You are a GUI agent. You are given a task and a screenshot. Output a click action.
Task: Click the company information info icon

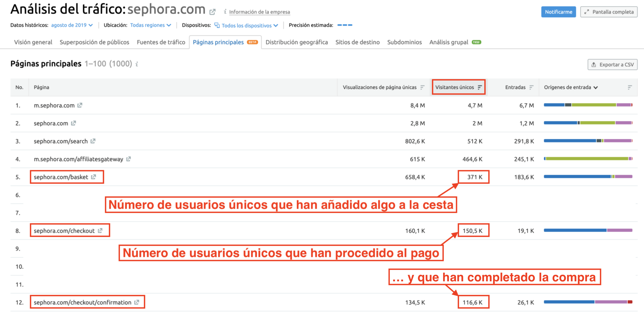[225, 12]
